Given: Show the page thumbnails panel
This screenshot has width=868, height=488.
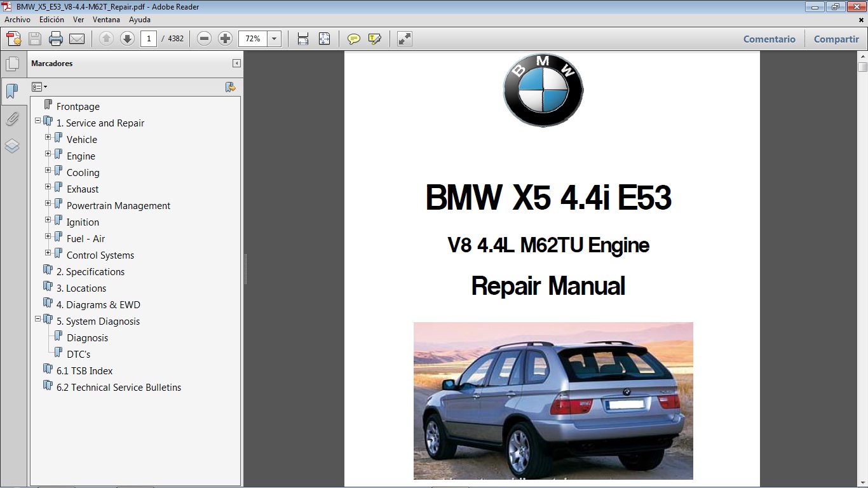Looking at the screenshot, I should 13,62.
